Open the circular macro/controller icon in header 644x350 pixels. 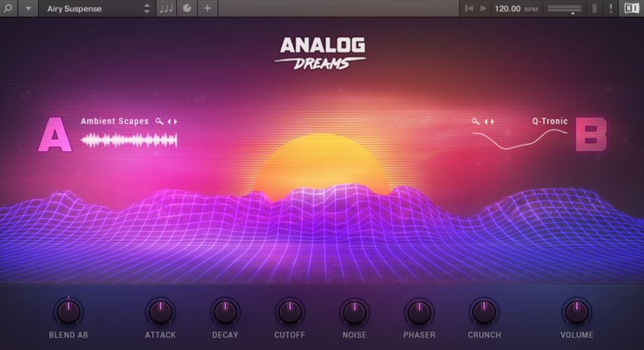coord(186,9)
